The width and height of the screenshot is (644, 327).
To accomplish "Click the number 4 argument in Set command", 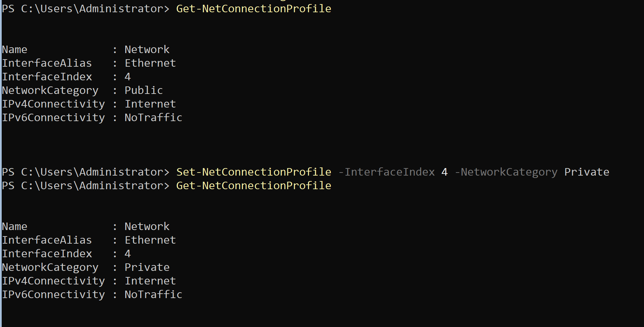I will tap(444, 172).
